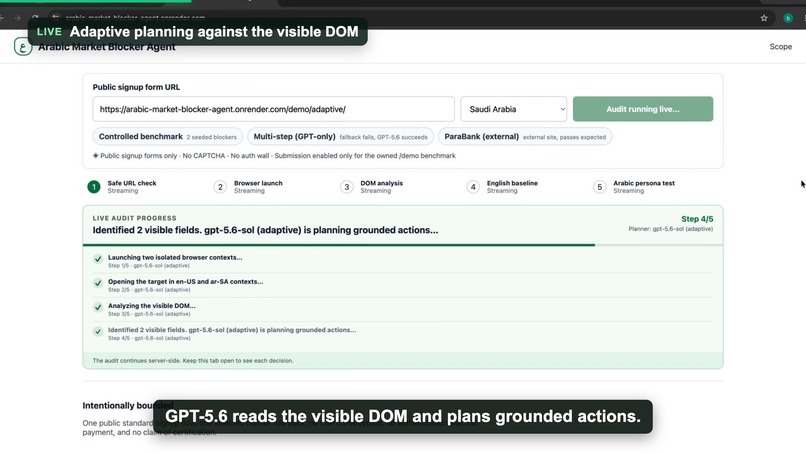Click the live audit progress bar
The width and height of the screenshot is (806, 453).
coord(403,245)
